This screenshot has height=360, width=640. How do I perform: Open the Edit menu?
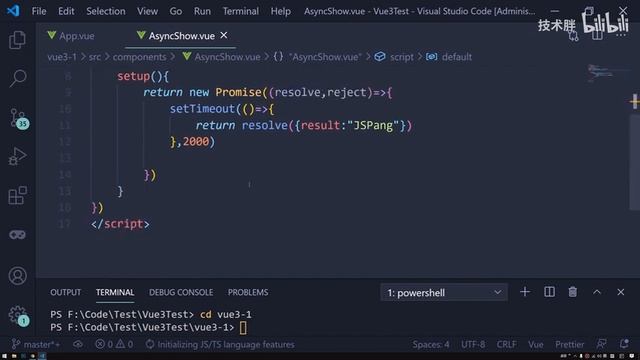pos(66,11)
